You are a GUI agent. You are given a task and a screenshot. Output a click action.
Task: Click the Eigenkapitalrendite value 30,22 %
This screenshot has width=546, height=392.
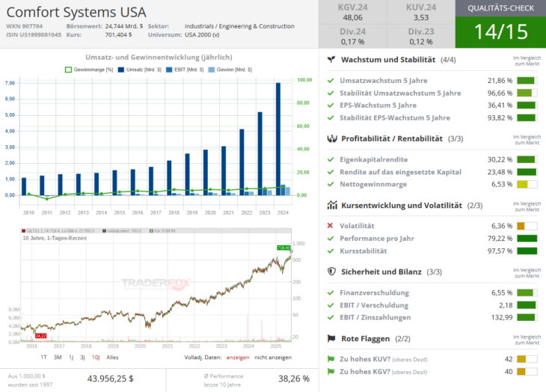pyautogui.click(x=500, y=159)
